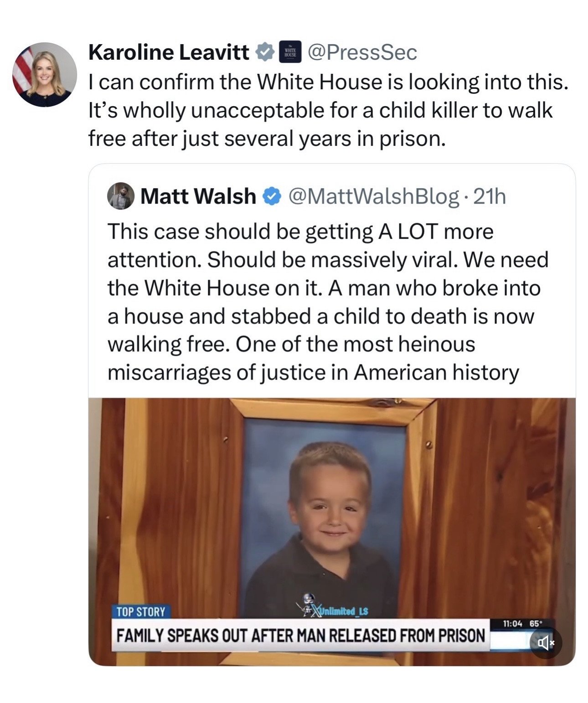588x703 pixels.
Task: Click the main post text about White House
Action: [328, 110]
